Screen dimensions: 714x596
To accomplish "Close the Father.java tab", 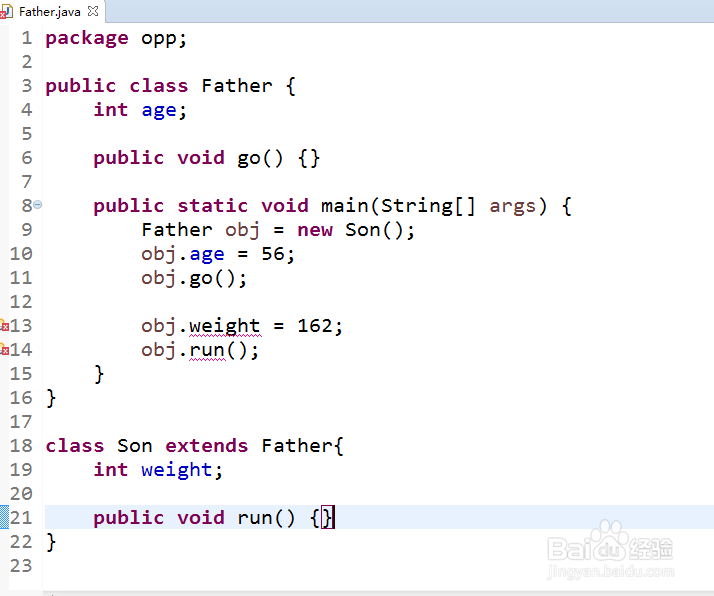I will pos(93,11).
